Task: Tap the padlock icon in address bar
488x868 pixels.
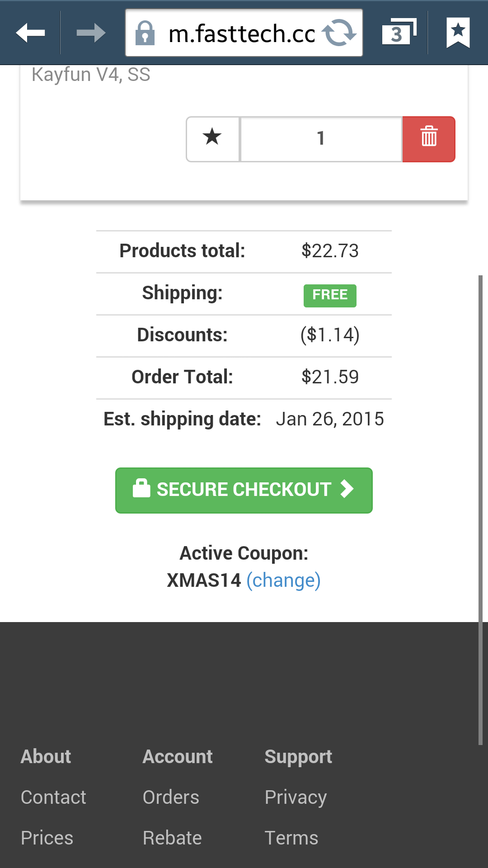Action: (145, 33)
